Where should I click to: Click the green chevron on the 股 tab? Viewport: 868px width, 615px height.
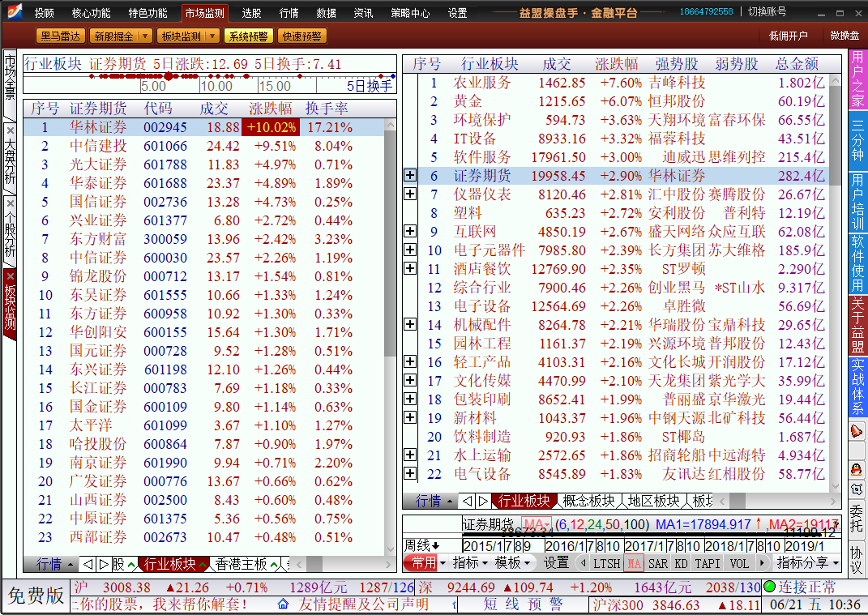(131, 565)
